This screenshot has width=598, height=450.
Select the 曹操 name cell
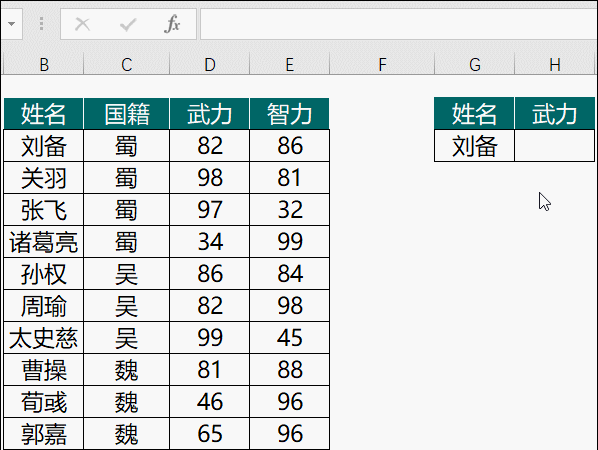43,370
